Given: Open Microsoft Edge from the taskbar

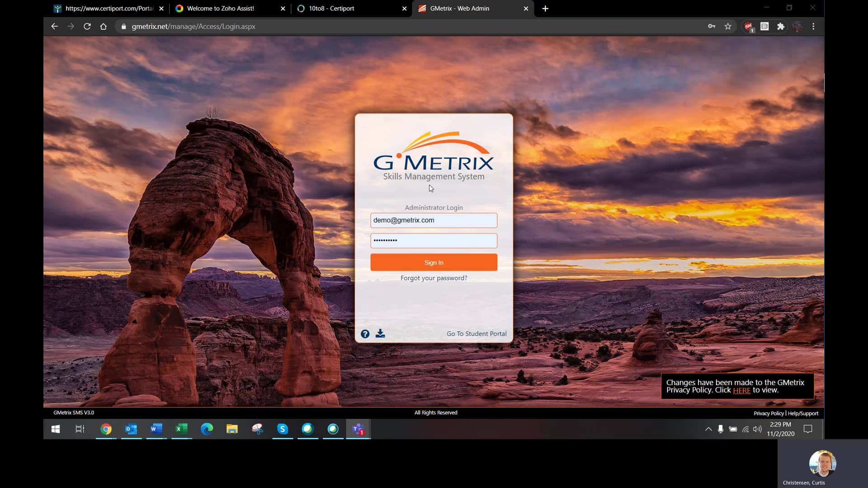Looking at the screenshot, I should click(x=207, y=429).
